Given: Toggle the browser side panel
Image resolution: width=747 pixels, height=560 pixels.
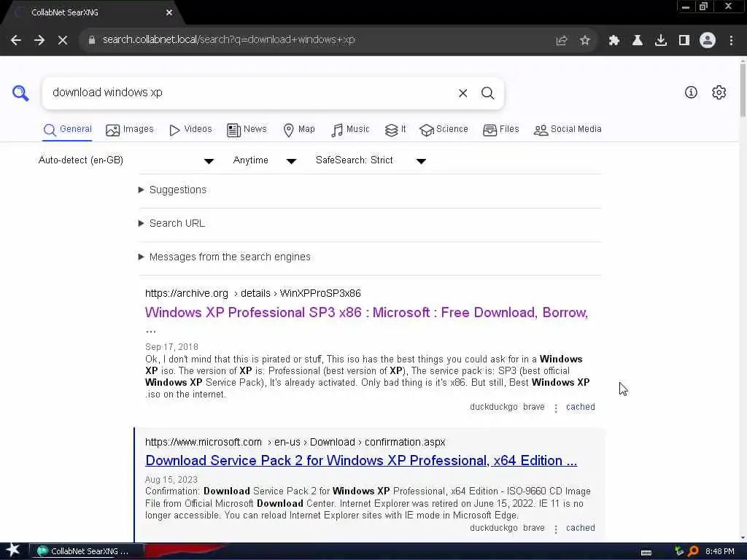Looking at the screenshot, I should coord(684,41).
